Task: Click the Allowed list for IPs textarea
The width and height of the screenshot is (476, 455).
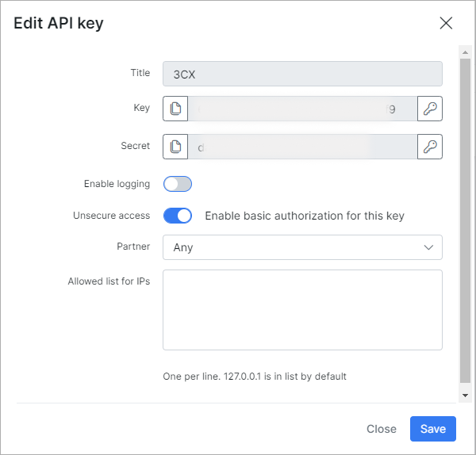Action: point(301,309)
